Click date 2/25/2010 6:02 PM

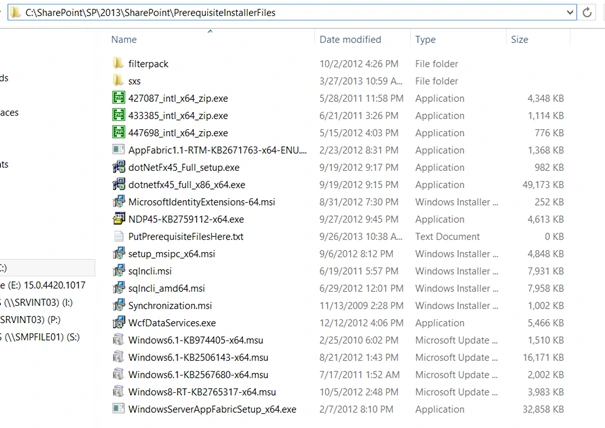[x=359, y=340]
